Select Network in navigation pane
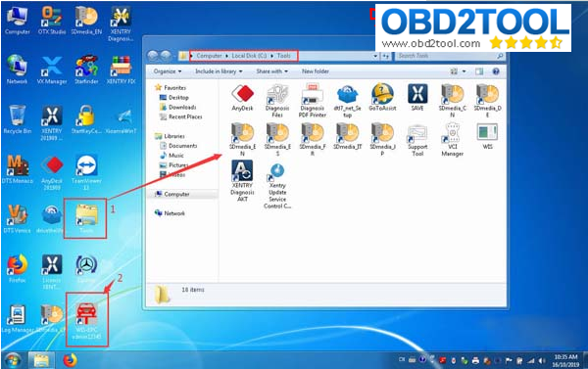 (174, 213)
